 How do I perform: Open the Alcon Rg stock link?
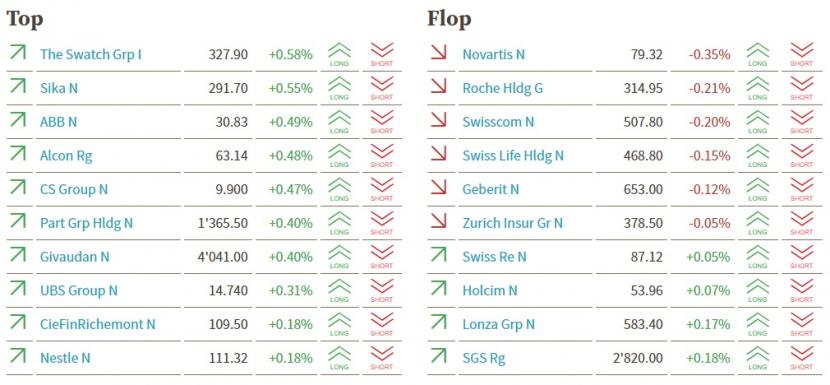click(x=66, y=156)
